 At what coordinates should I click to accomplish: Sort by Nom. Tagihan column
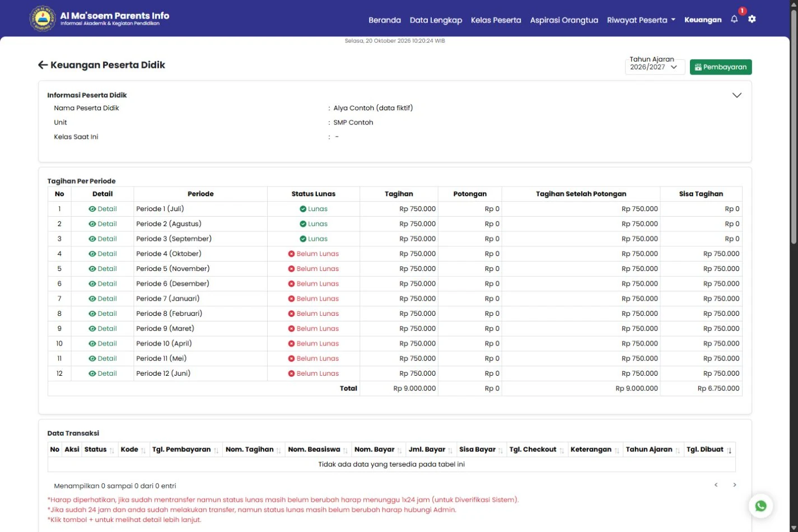click(253, 450)
